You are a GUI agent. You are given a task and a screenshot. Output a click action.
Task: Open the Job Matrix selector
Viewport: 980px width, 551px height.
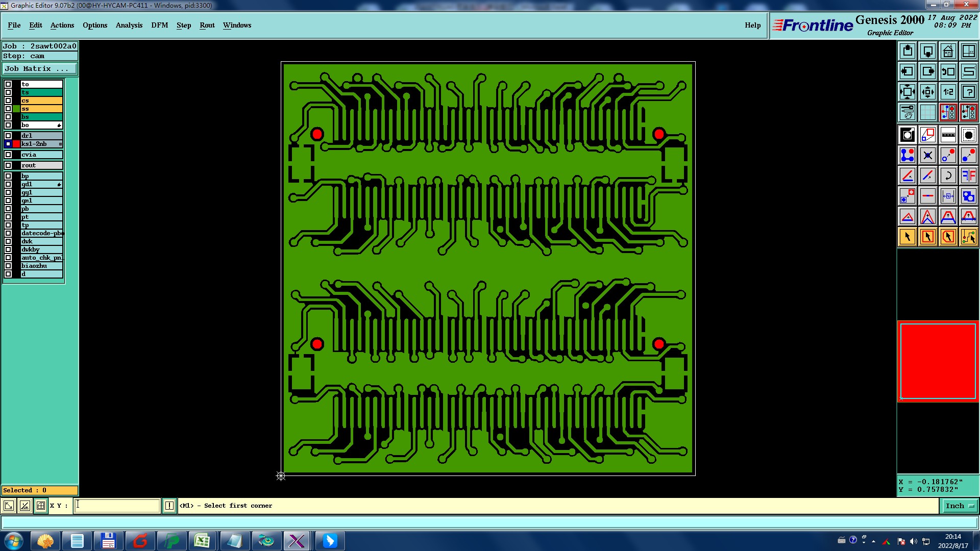(x=40, y=69)
